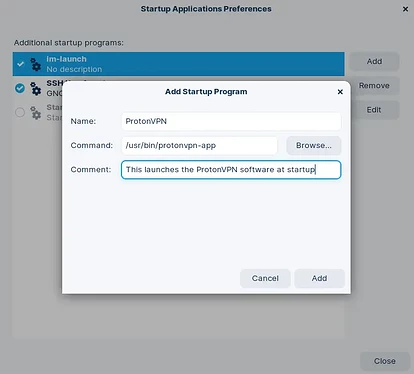Toggle the im-launch enabled checkbox
Image resolution: width=414 pixels, height=374 pixels.
pyautogui.click(x=20, y=64)
